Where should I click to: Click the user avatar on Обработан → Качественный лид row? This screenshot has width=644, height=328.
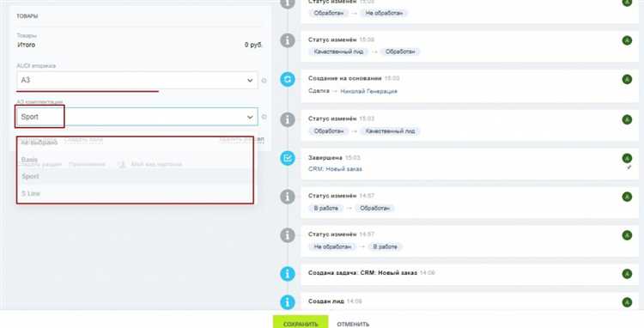[x=627, y=119]
